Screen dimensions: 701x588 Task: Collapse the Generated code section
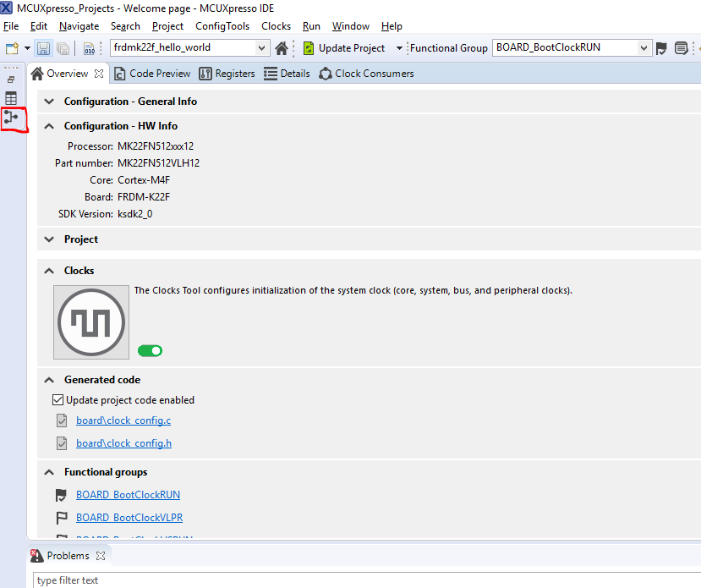click(x=49, y=380)
